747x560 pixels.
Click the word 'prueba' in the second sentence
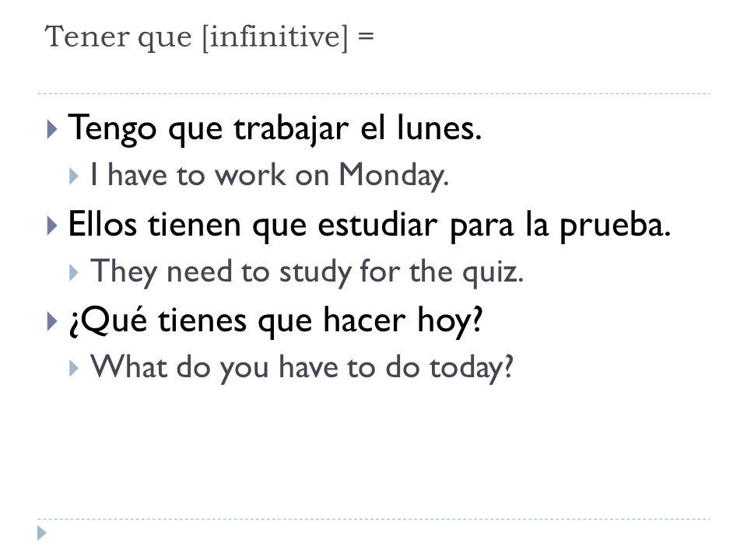tap(615, 226)
